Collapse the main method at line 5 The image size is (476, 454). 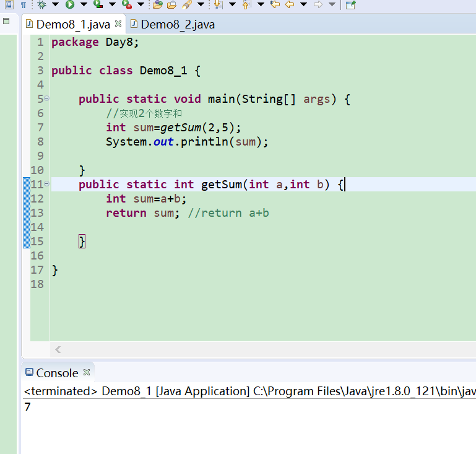tap(47, 98)
